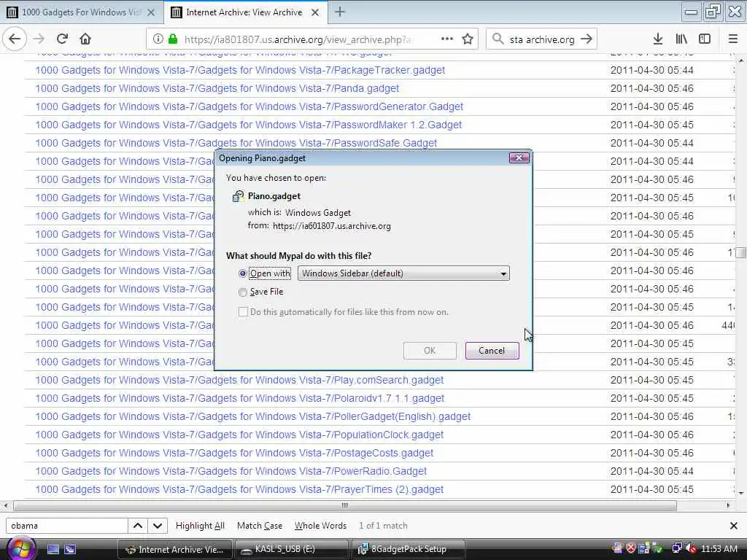Click the Piano.gadget file icon in dialog
Viewport: 747px width, 560px height.
[238, 196]
